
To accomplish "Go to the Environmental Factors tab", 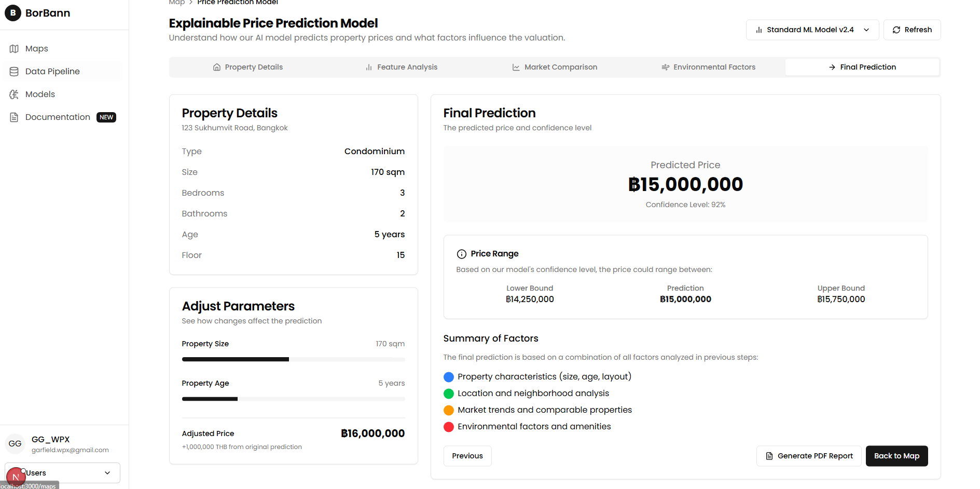I will click(708, 67).
